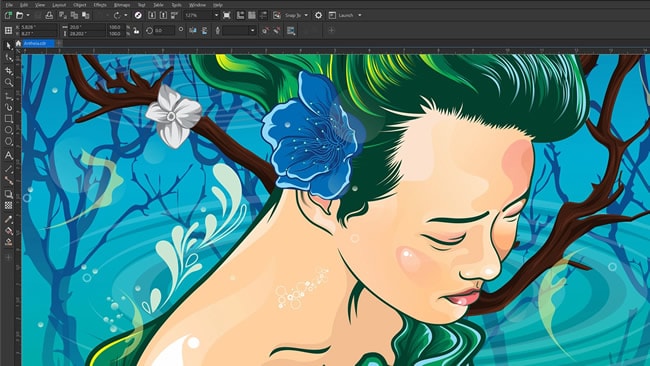Select the Shape tool
The image size is (650, 366).
pyautogui.click(x=8, y=58)
